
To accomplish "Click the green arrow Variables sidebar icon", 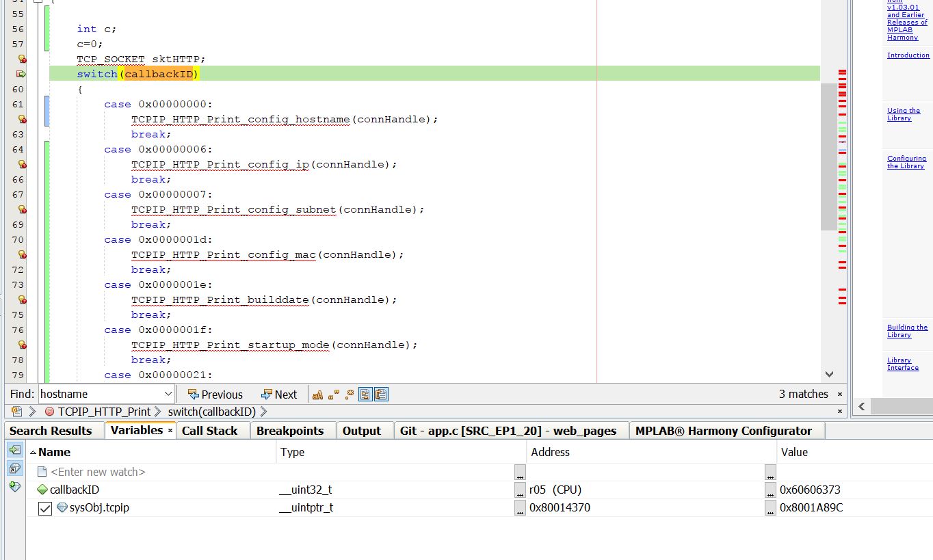I will (x=14, y=450).
